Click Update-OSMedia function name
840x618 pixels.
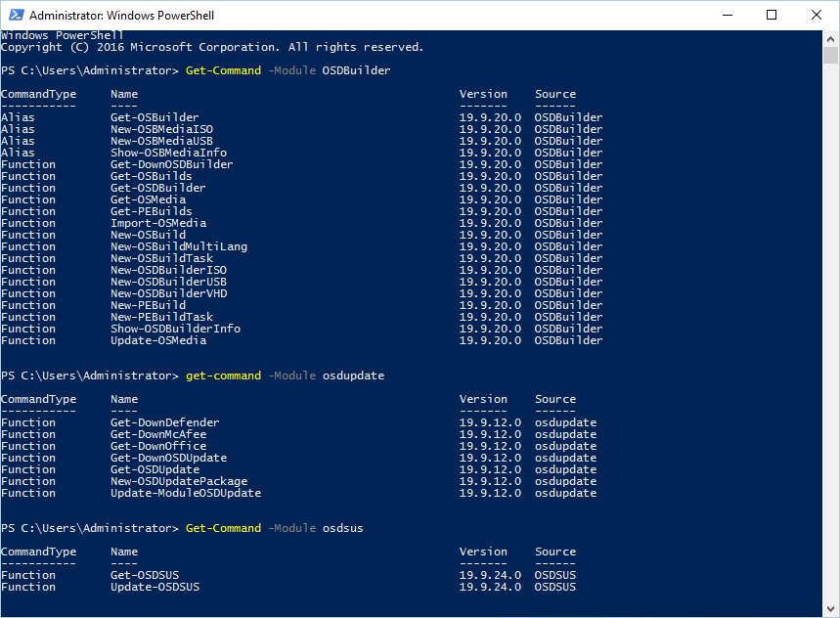tap(158, 341)
